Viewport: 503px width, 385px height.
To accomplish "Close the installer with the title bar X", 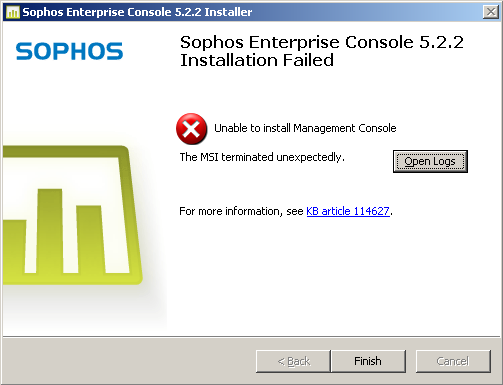I will click(x=491, y=12).
